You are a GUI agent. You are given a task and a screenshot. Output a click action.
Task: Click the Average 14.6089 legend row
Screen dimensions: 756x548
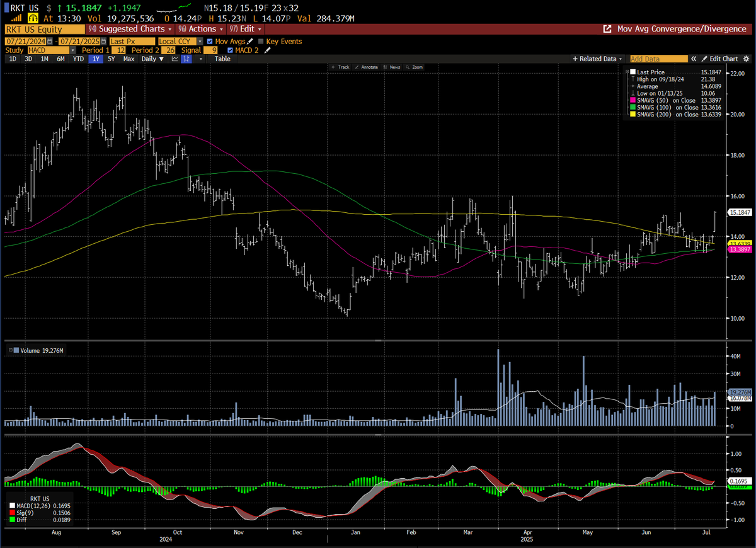click(676, 86)
